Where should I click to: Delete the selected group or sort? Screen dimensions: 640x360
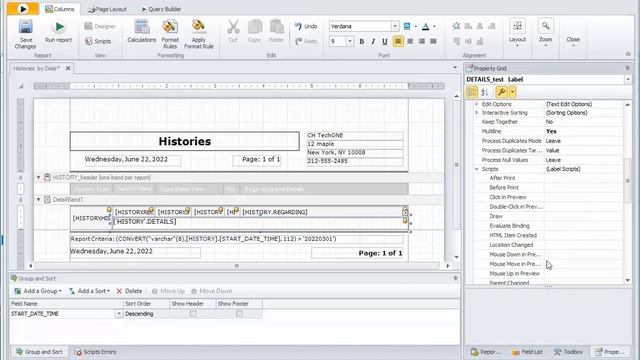coord(129,291)
